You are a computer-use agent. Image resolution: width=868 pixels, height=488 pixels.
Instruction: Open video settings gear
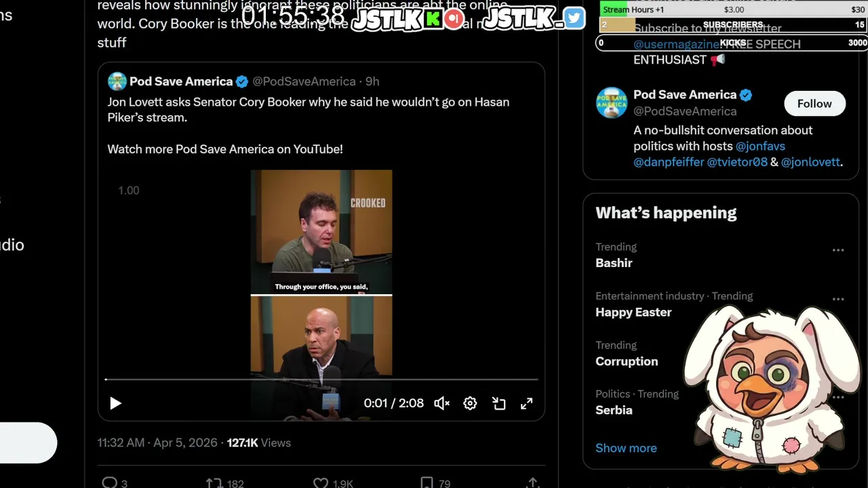(x=470, y=403)
